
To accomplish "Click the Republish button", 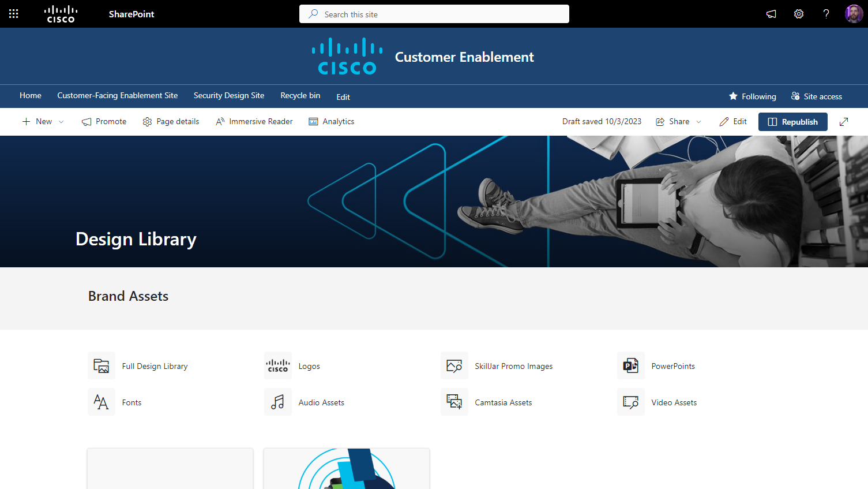I will pyautogui.click(x=793, y=122).
